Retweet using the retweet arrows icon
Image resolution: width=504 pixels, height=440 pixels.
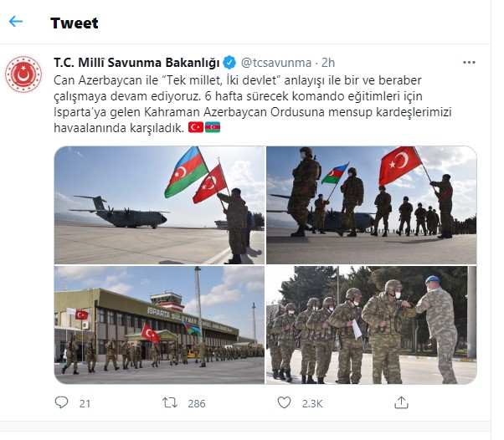170,402
